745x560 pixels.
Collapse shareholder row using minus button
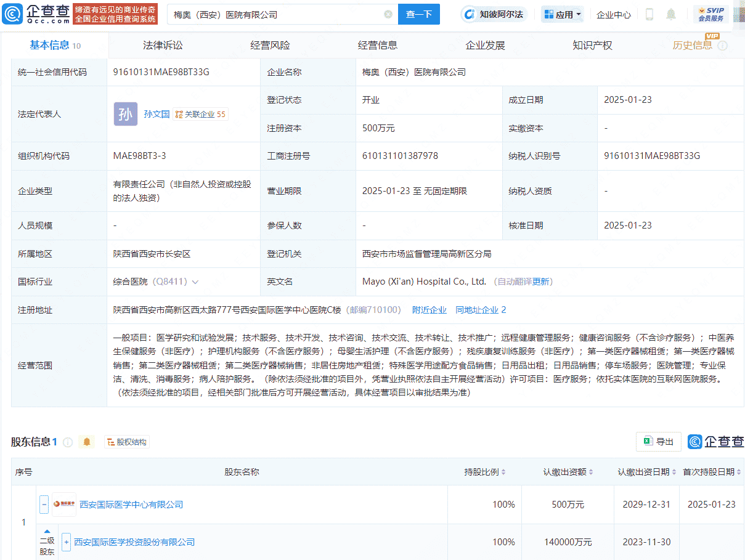[x=44, y=504]
